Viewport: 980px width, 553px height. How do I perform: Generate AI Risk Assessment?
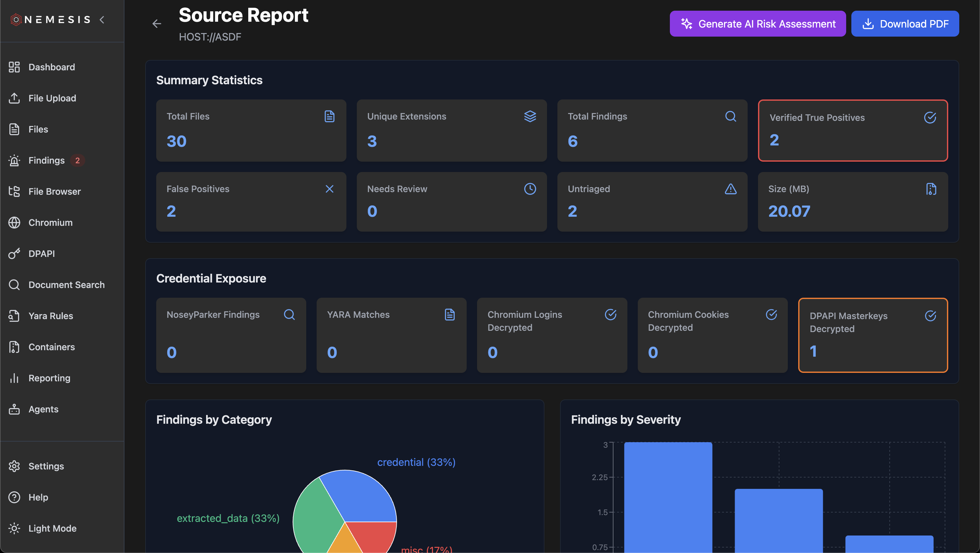757,24
